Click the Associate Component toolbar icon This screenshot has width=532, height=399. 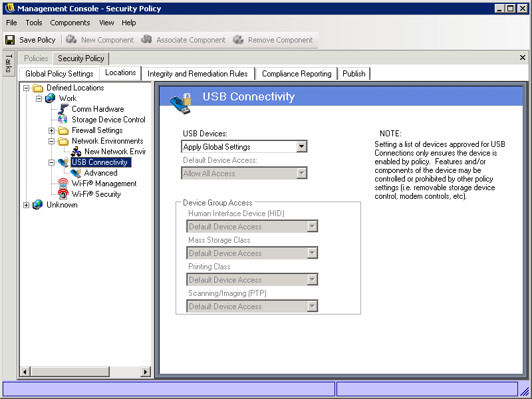tap(146, 39)
